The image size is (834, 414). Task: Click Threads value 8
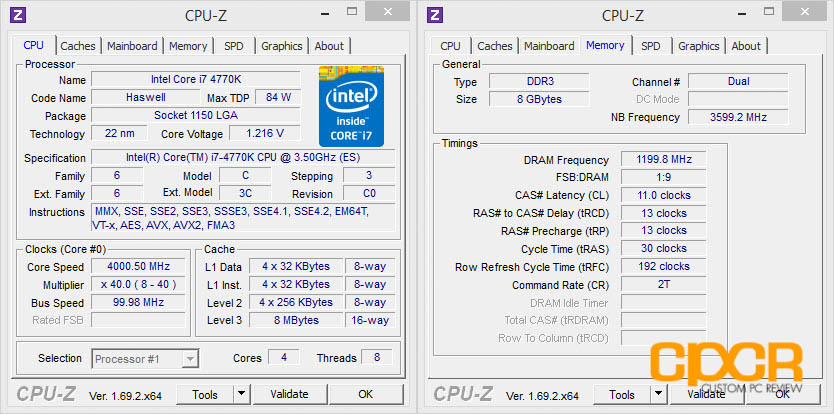[377, 357]
